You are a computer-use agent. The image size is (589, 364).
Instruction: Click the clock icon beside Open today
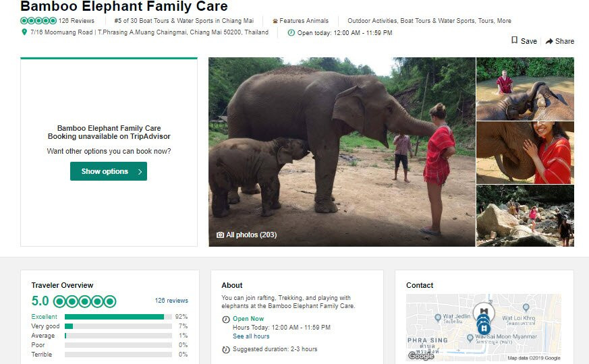[x=291, y=32]
